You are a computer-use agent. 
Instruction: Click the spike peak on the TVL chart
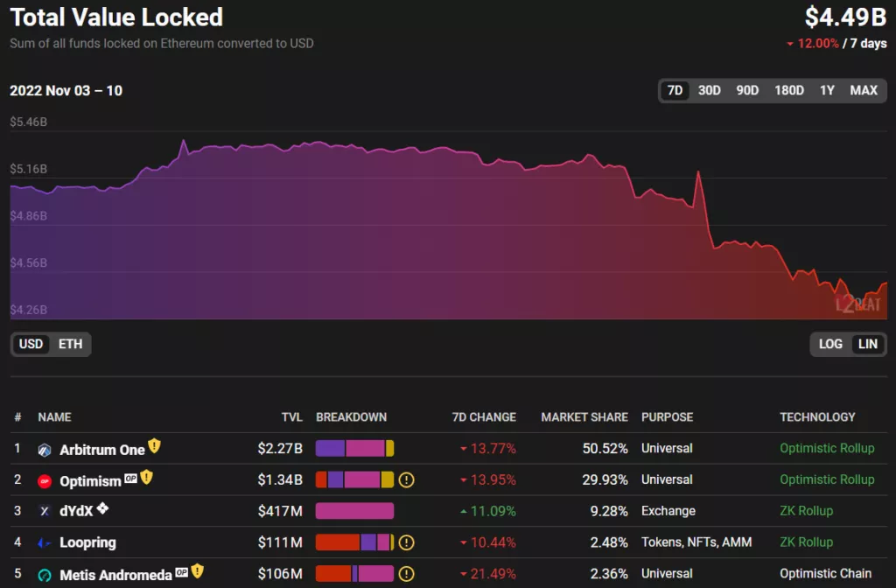698,172
